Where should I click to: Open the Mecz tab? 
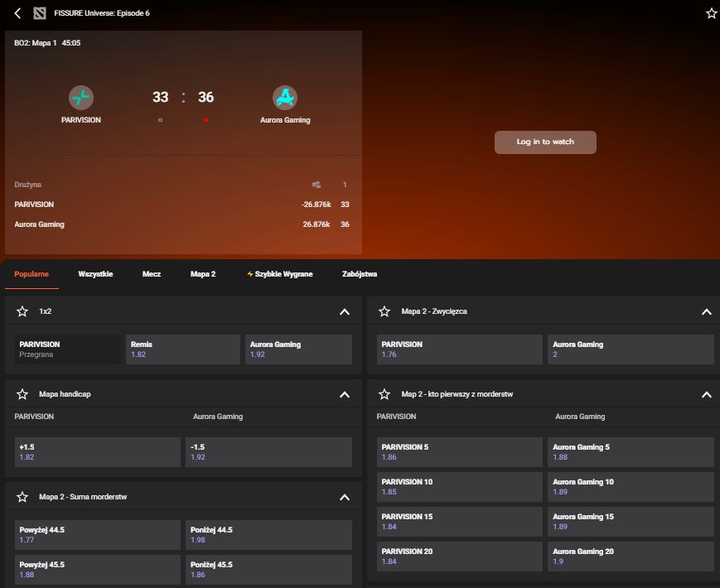(x=152, y=274)
